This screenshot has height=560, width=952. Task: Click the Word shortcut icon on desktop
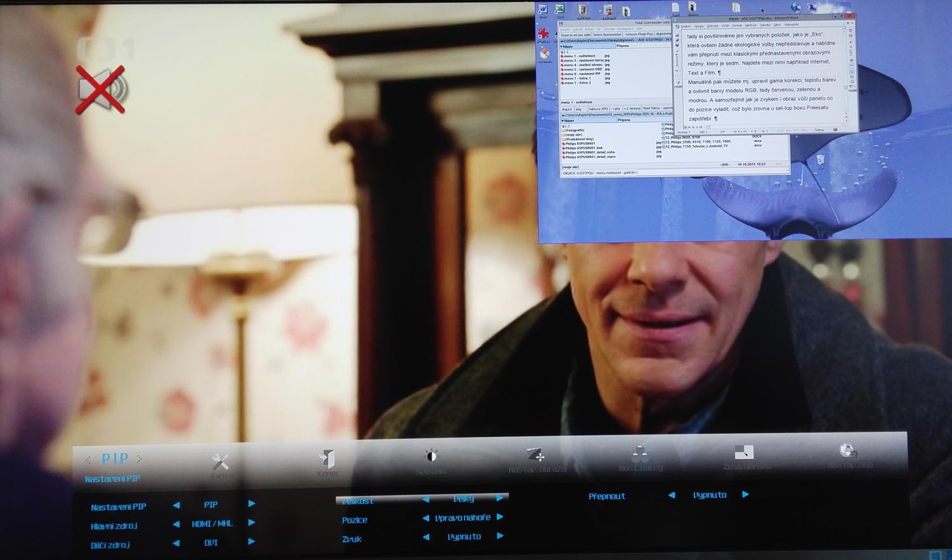(x=543, y=10)
